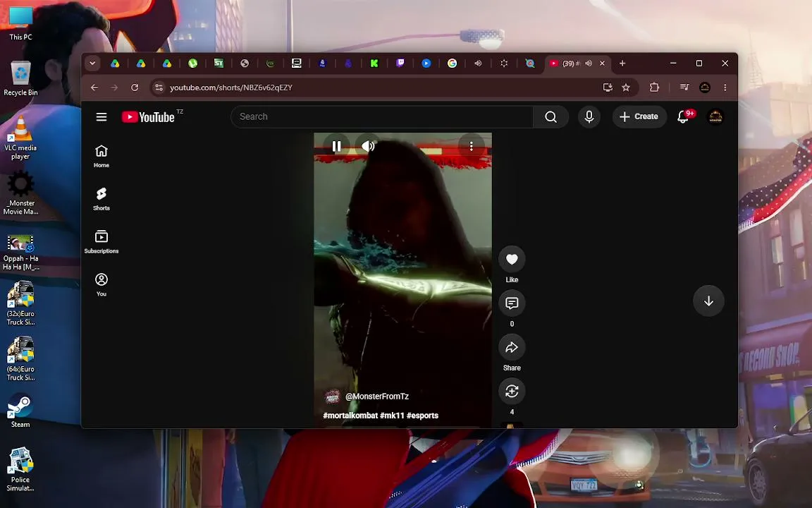This screenshot has height=508, width=812.
Task: Open the #mortalkombat hashtag
Action: pyautogui.click(x=350, y=415)
